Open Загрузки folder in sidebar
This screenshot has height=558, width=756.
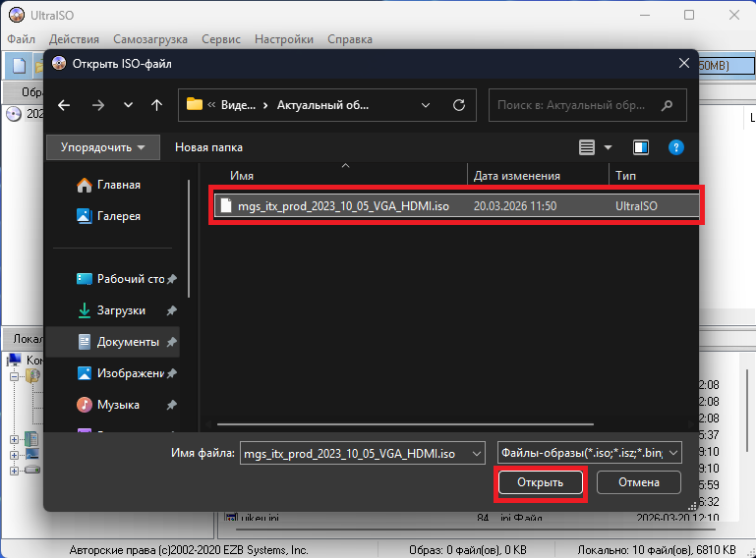[x=112, y=310]
